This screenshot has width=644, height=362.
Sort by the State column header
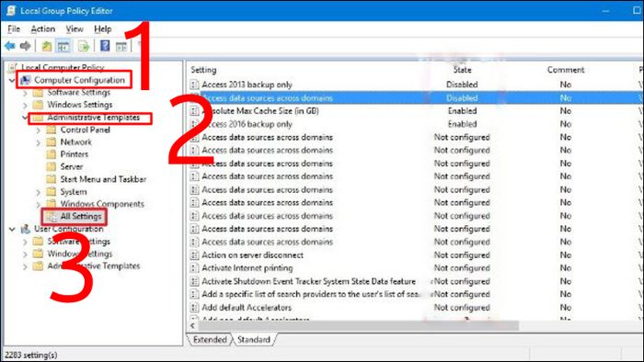462,70
